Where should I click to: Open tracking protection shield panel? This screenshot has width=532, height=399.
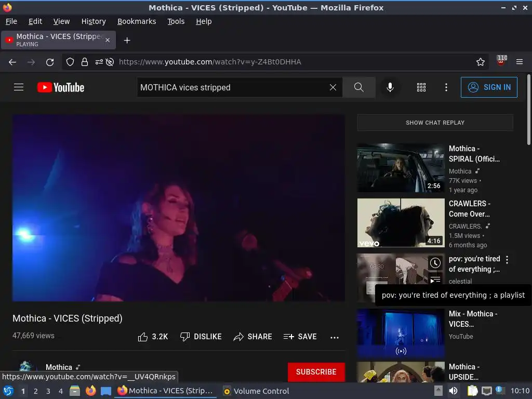coord(70,62)
